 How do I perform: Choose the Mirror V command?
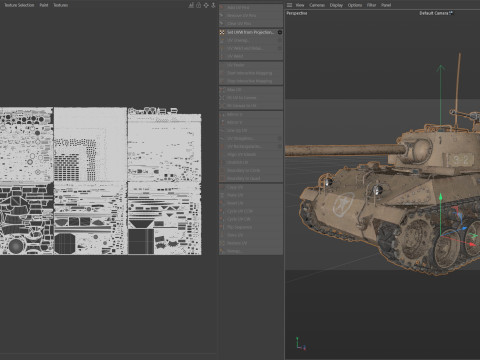[251, 122]
